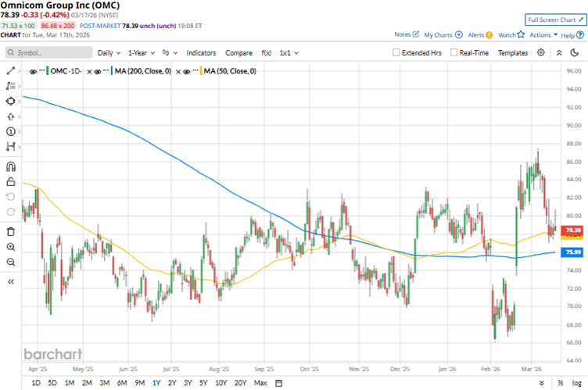
Task: Hide the MA 200 indicator line
Action: coord(99,71)
